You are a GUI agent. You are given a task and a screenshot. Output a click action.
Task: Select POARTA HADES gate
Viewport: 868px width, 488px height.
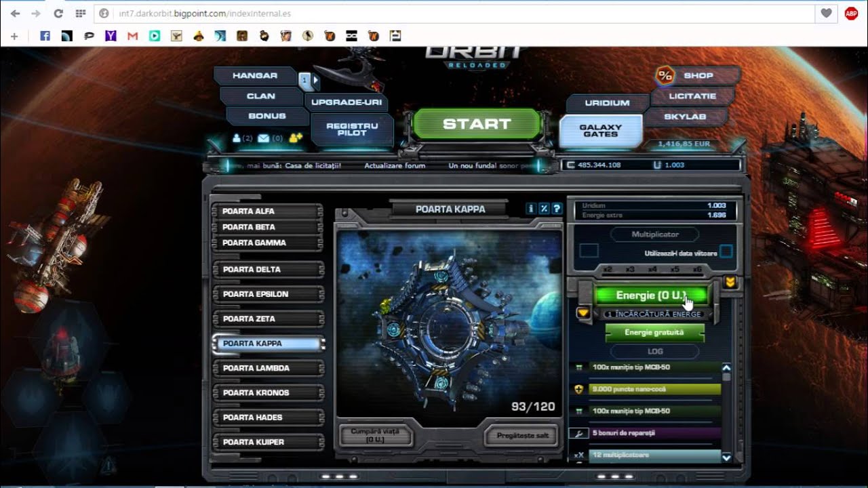coord(268,418)
